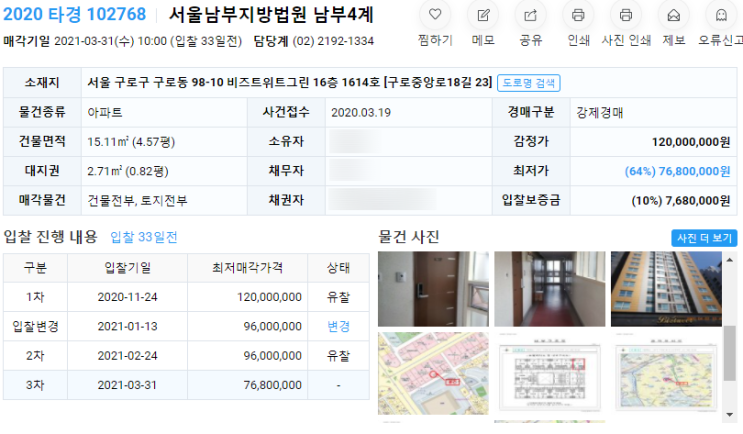Click the 공유 share icon
This screenshot has height=434, width=743.
click(x=530, y=15)
